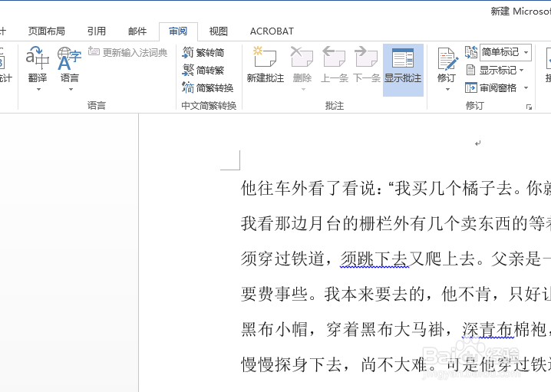Screen dimensions: 551x392
Task: Click the Delete comment (删除) icon
Action: [x=302, y=58]
